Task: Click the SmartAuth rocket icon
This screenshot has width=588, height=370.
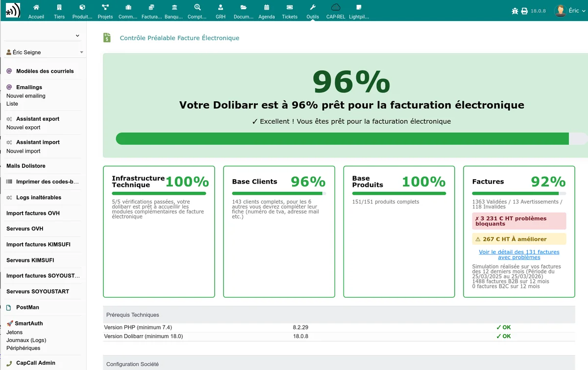Action: click(10, 324)
